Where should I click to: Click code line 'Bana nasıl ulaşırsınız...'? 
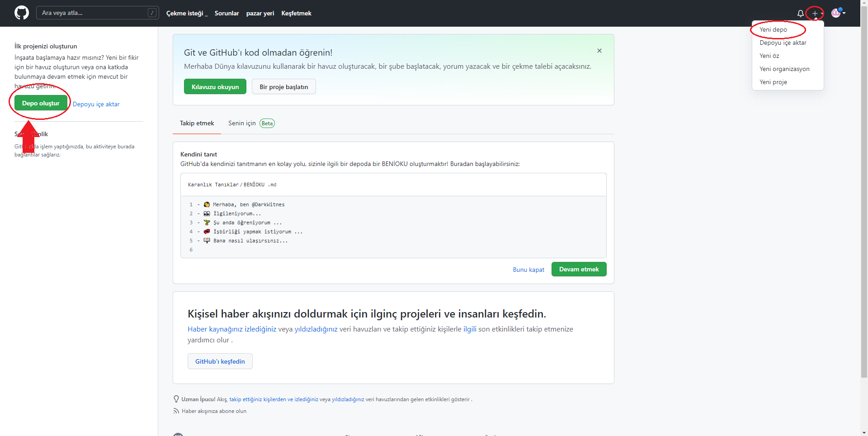click(x=250, y=241)
